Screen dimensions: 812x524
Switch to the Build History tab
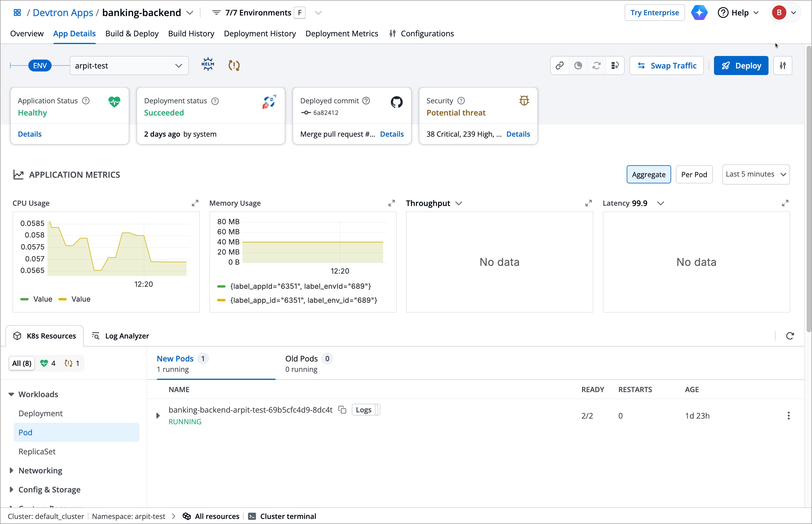(191, 33)
